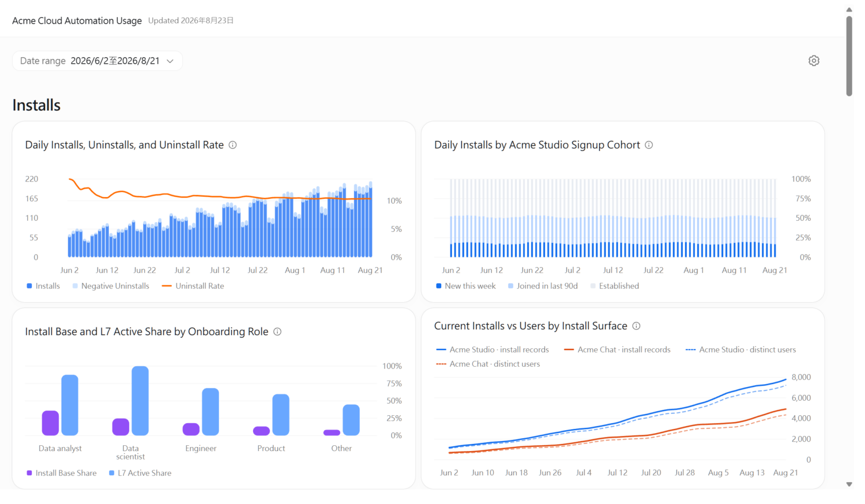
Task: Open info icon beside Signup Cohort chart title
Action: (x=649, y=145)
